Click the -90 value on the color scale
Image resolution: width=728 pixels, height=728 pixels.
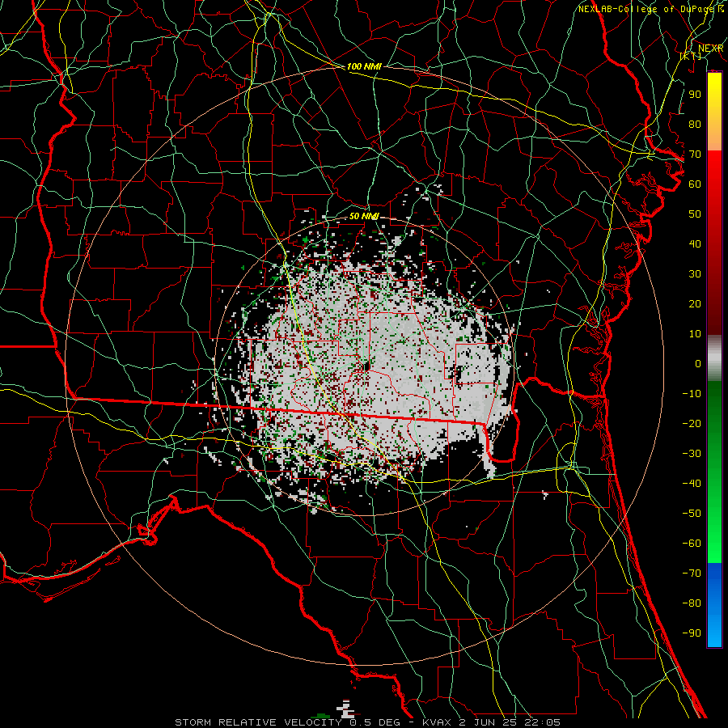pos(692,633)
